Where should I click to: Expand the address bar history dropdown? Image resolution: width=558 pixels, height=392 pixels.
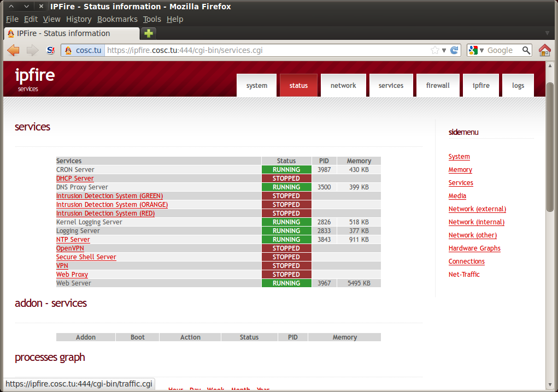click(443, 50)
